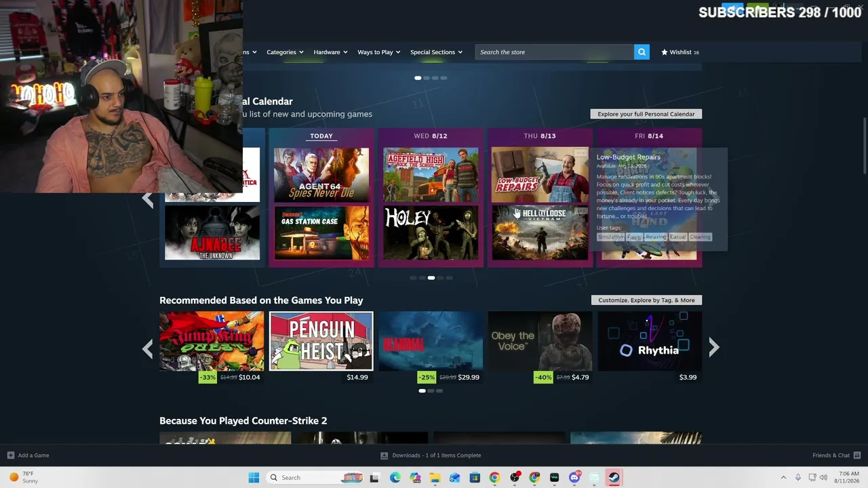
Task: Open the Special Sections dropdown
Action: [x=436, y=52]
